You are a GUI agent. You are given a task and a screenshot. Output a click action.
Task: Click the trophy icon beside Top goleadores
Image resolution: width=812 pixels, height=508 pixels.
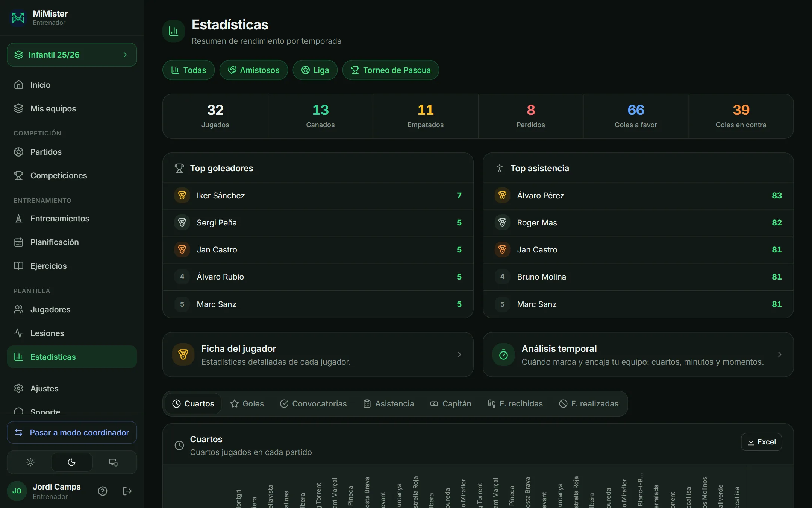[x=179, y=168]
